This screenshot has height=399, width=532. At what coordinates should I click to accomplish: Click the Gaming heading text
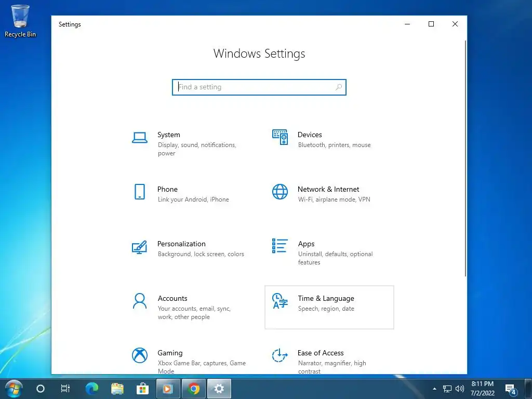(x=170, y=353)
